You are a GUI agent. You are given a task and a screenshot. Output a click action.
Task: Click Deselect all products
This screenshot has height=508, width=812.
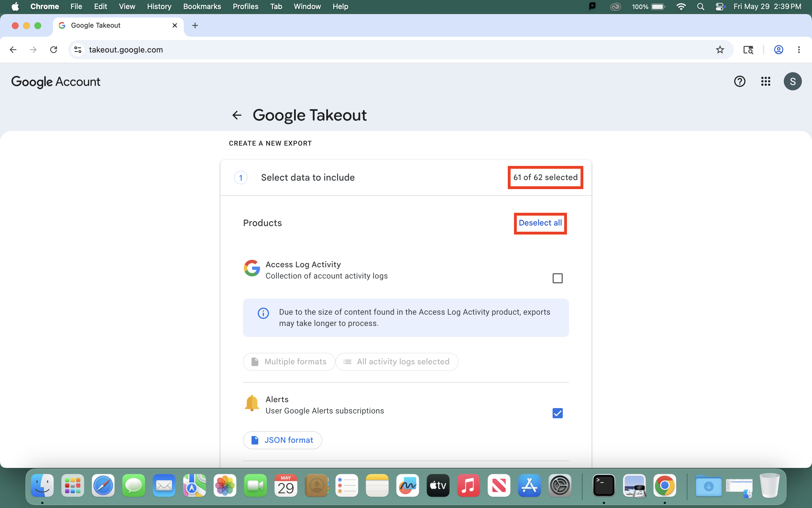pyautogui.click(x=540, y=223)
